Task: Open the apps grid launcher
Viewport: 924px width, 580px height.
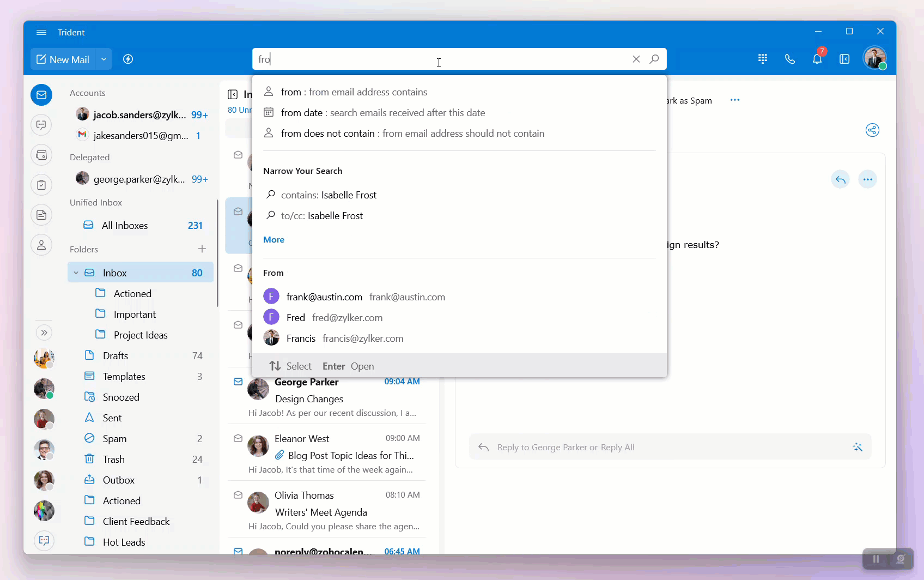Action: point(763,59)
